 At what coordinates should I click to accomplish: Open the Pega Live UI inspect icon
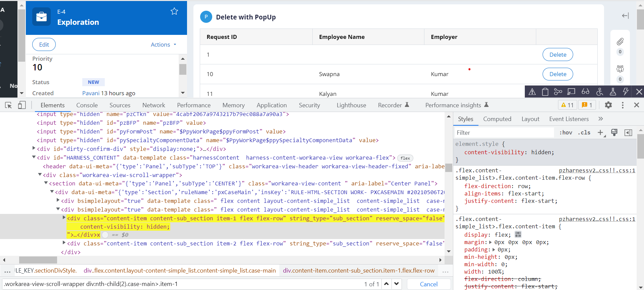coord(571,92)
